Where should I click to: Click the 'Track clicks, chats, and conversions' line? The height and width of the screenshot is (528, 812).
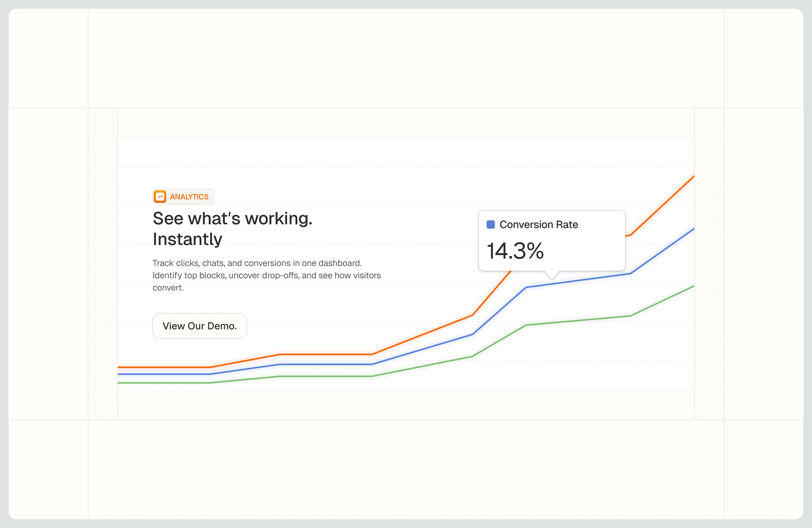[256, 263]
